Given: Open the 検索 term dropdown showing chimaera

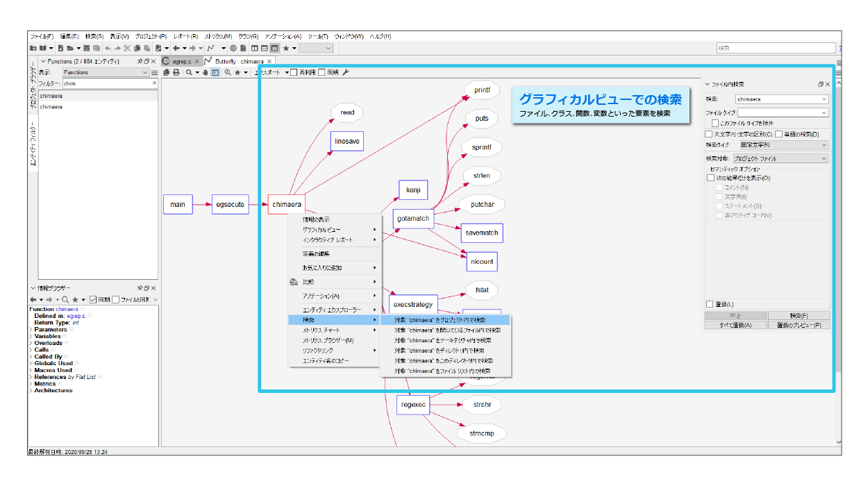Looking at the screenshot, I should pyautogui.click(x=782, y=99).
